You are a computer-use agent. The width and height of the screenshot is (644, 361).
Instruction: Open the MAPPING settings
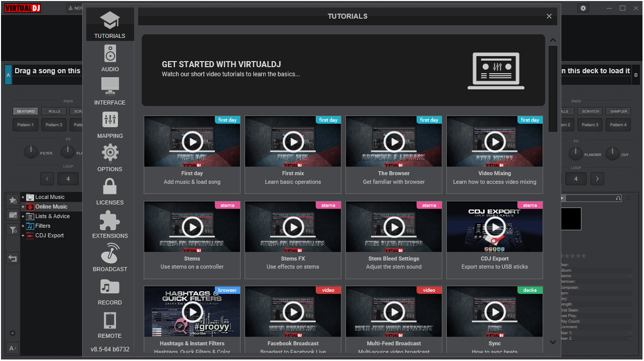(x=109, y=124)
